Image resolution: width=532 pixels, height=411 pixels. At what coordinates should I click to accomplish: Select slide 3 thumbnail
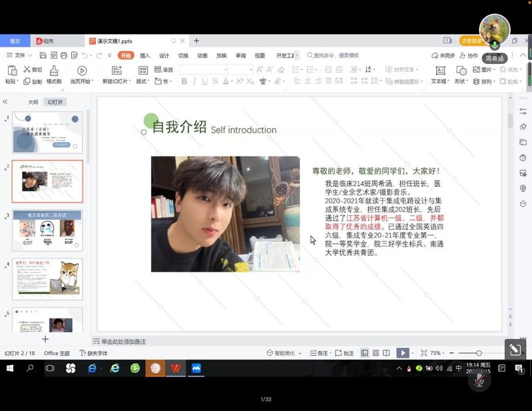click(47, 230)
